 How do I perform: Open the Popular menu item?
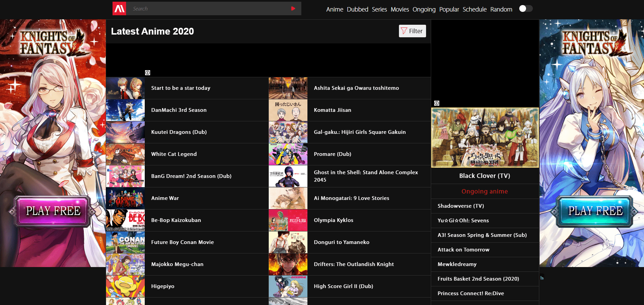tap(449, 9)
